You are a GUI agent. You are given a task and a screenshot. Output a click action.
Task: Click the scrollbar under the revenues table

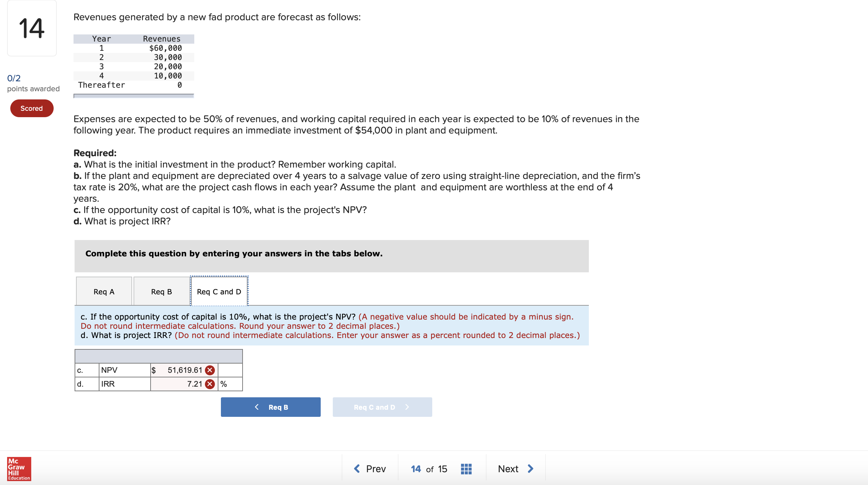134,96
